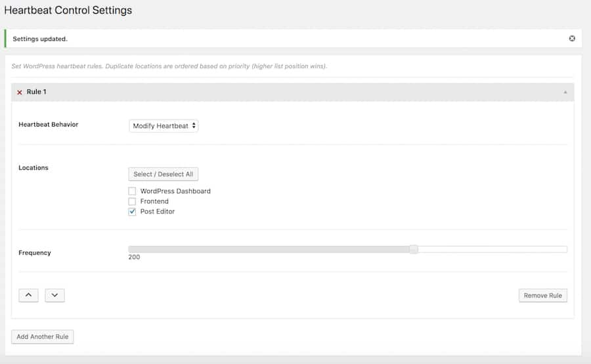The height and width of the screenshot is (364, 591).
Task: Click the Post Editor label text
Action: pyautogui.click(x=158, y=212)
